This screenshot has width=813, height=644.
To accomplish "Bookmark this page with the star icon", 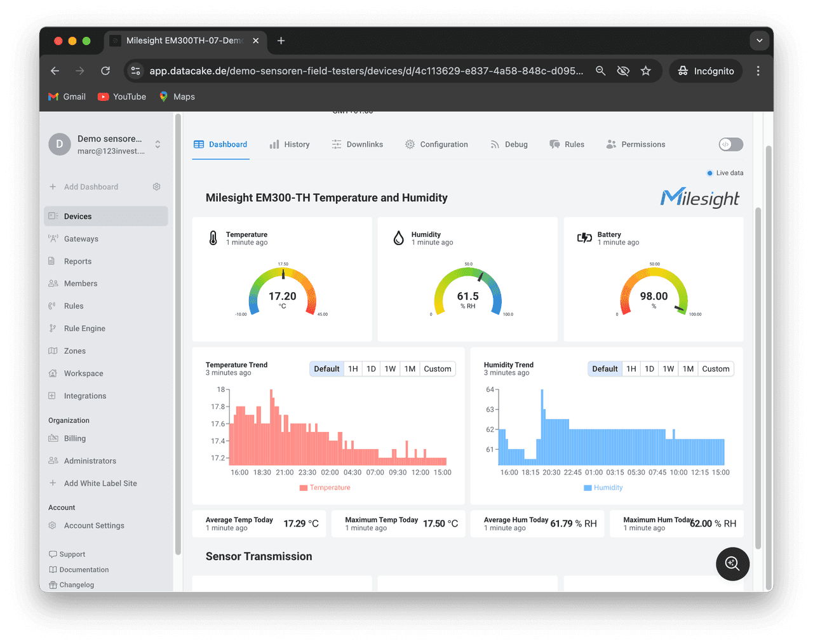I will click(646, 71).
